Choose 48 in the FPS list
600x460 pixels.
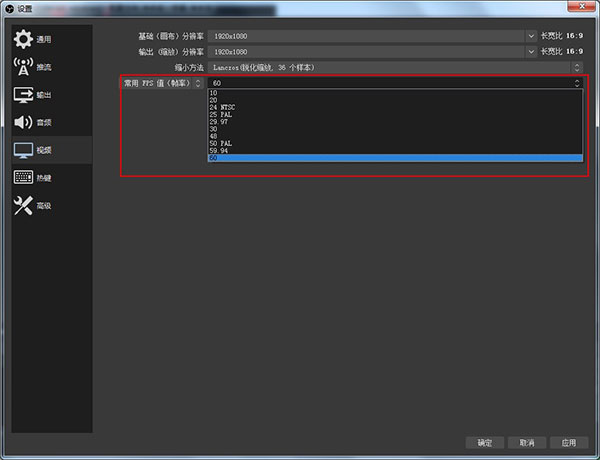[395, 136]
